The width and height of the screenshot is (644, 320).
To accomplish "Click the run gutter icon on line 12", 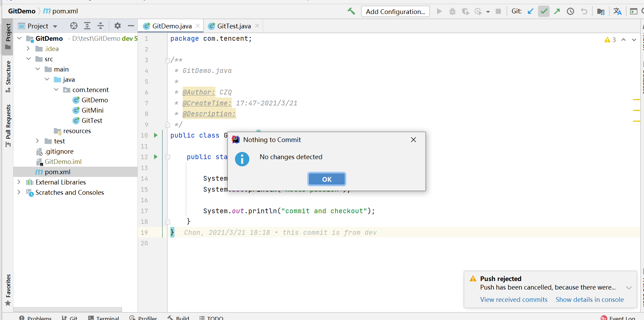I will (156, 157).
